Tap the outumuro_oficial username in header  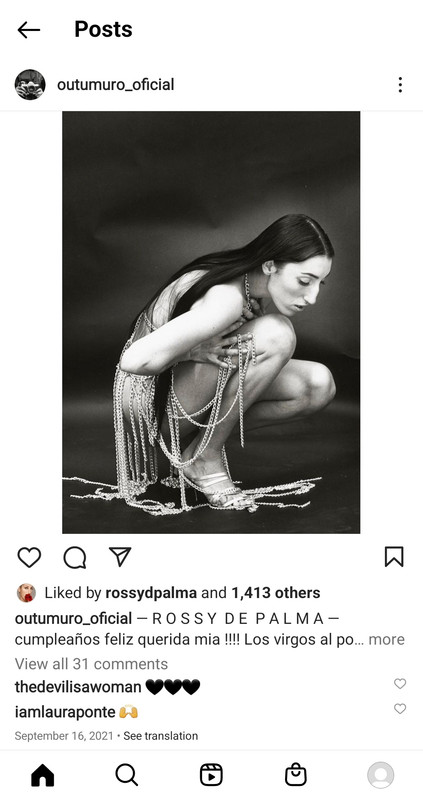(115, 85)
